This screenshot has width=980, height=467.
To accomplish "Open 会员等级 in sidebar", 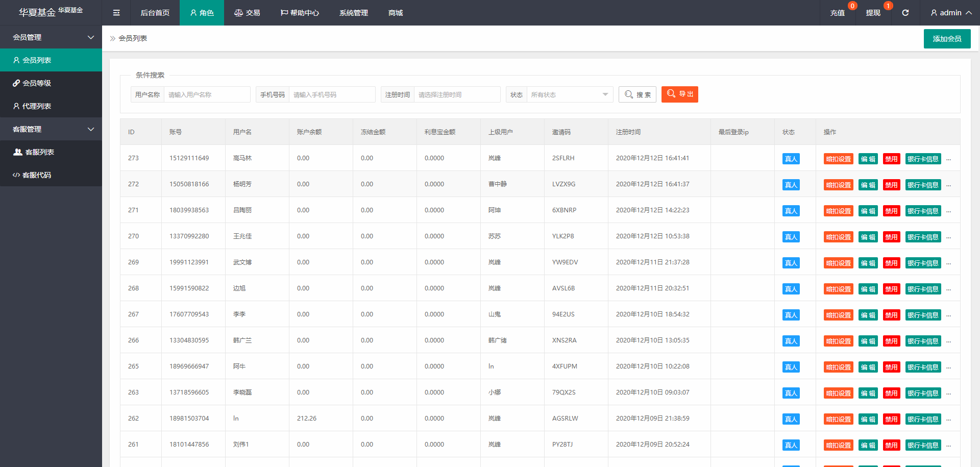I will (51, 83).
